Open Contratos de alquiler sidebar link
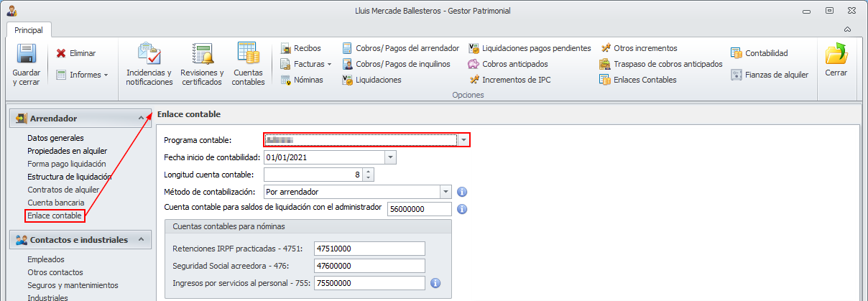Viewport: 868px width, 301px height. point(63,190)
